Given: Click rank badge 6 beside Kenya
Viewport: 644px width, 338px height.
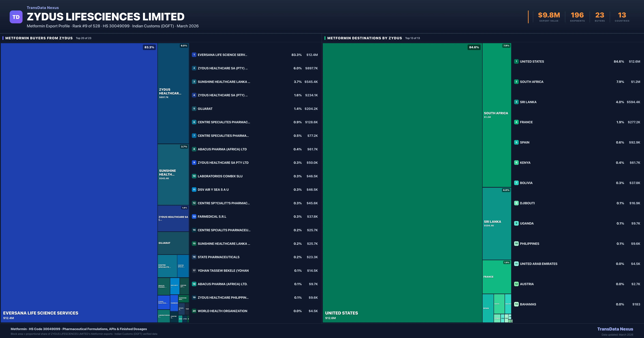Looking at the screenshot, I should click(x=516, y=163).
